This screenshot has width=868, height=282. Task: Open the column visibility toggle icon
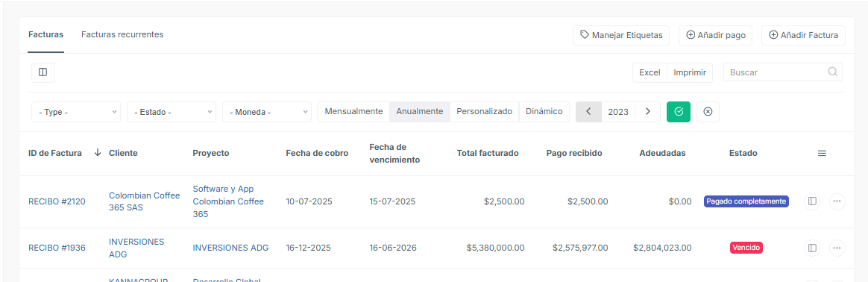coord(43,72)
